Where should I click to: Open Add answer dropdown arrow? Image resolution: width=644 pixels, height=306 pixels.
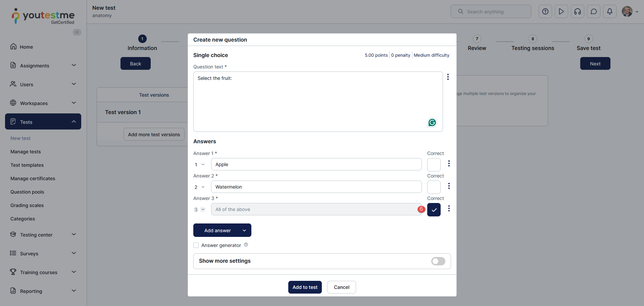click(244, 231)
